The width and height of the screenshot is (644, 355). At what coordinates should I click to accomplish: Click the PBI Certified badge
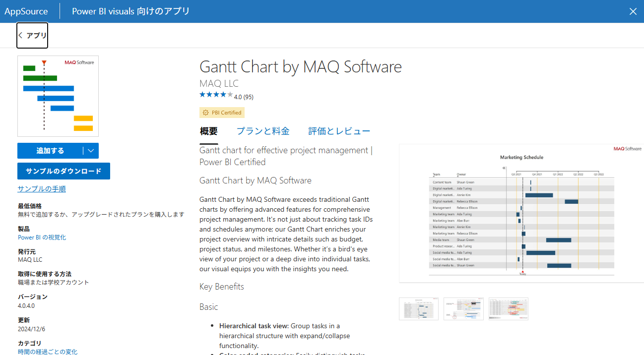click(x=222, y=113)
